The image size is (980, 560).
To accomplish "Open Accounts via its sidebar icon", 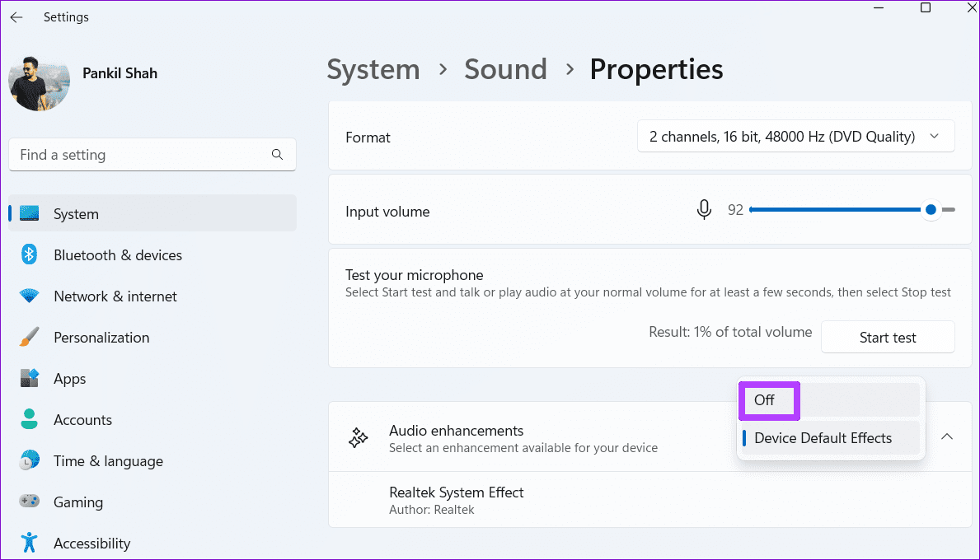I will pyautogui.click(x=30, y=419).
